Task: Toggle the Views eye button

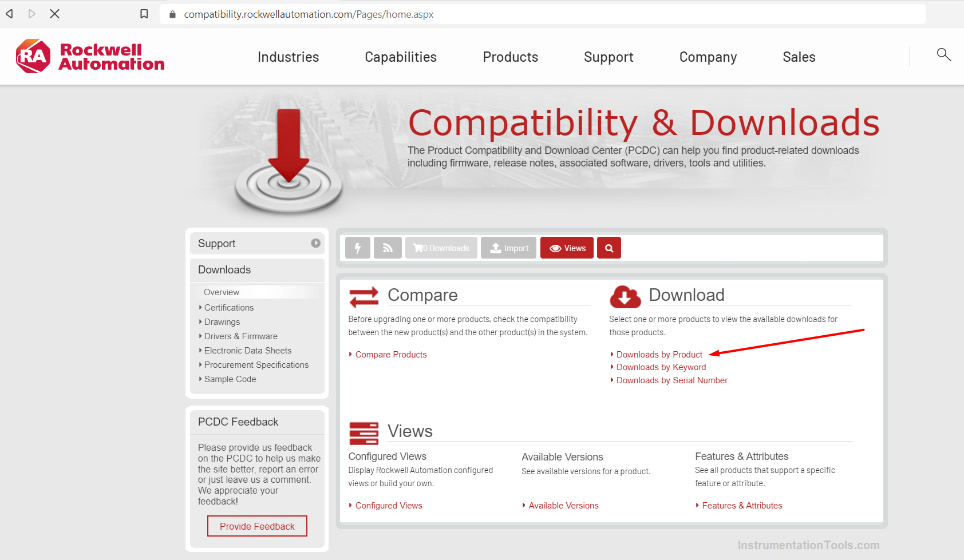Action: 567,248
